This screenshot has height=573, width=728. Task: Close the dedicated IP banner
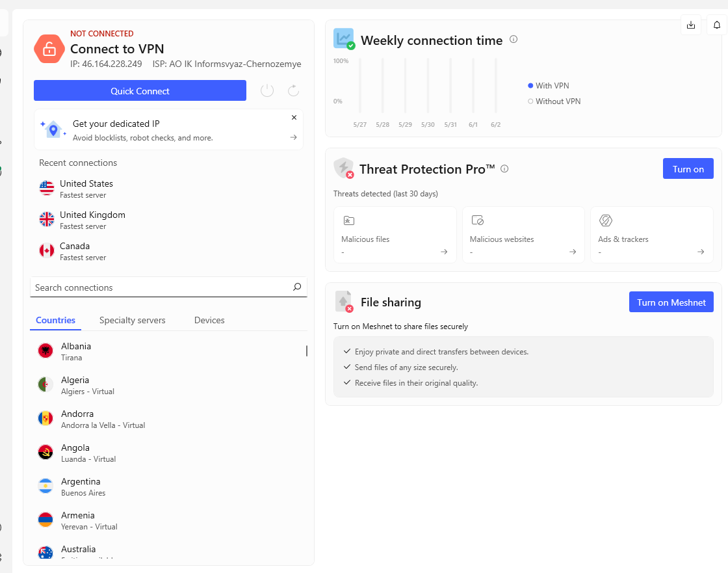[x=294, y=118]
